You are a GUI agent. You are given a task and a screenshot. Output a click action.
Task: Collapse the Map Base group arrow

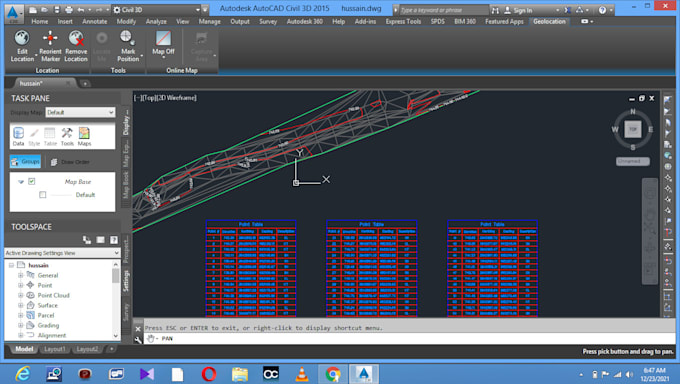click(x=21, y=182)
